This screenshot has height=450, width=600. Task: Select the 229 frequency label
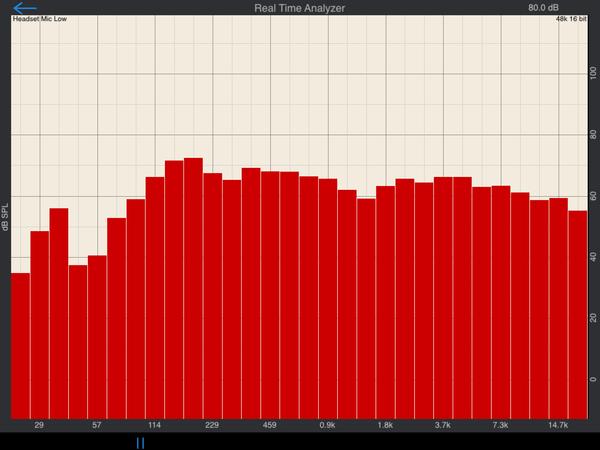[x=212, y=425]
